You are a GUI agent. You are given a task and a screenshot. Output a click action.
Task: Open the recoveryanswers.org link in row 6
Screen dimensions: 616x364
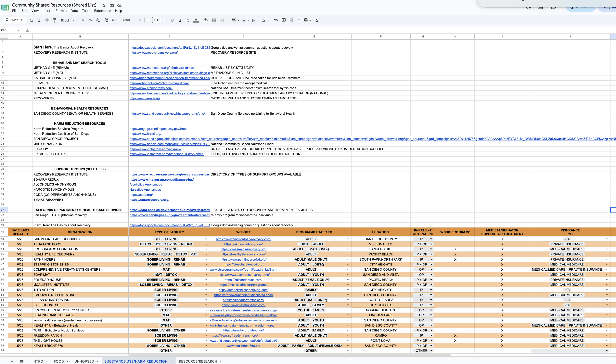(154, 52)
